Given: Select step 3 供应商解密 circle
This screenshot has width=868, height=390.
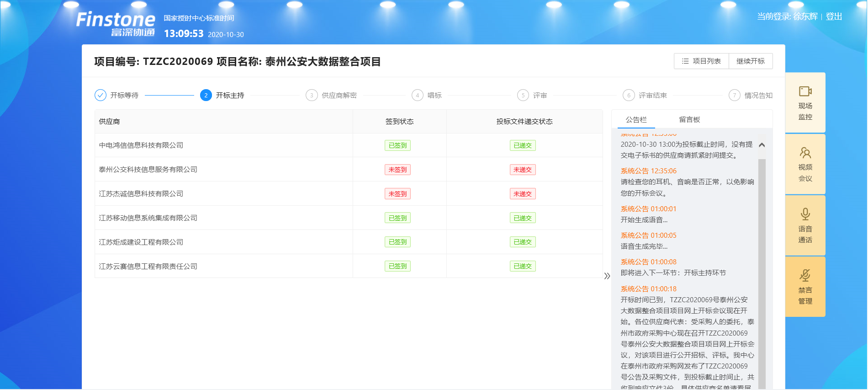Looking at the screenshot, I should [312, 95].
